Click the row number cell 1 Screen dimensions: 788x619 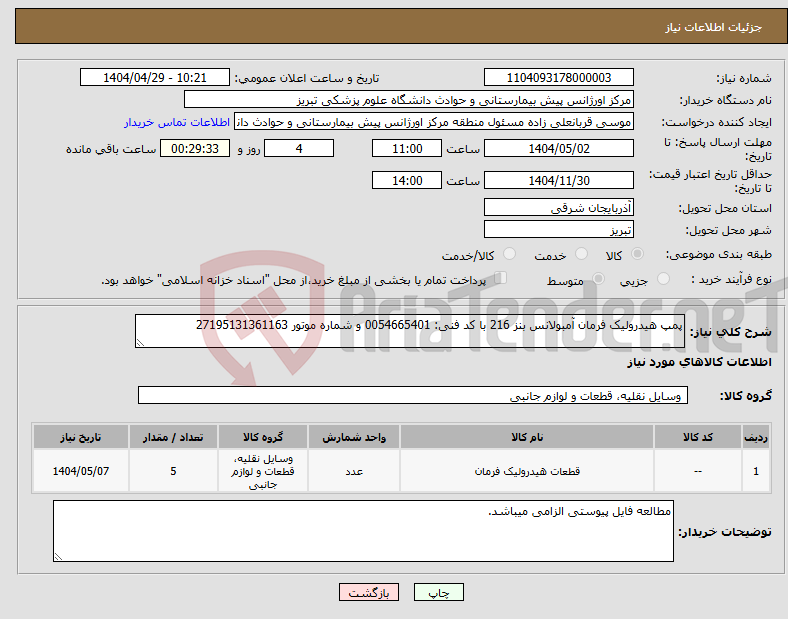[x=756, y=471]
